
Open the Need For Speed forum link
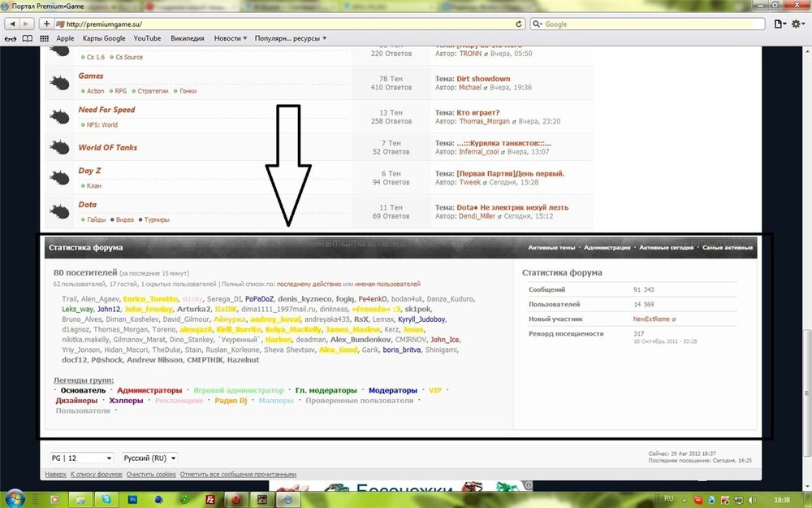(x=106, y=110)
